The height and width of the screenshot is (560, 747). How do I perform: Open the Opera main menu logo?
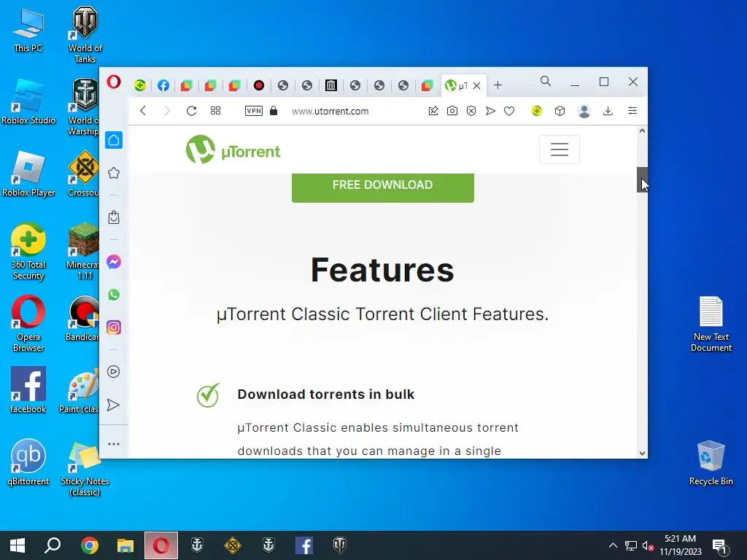click(113, 82)
